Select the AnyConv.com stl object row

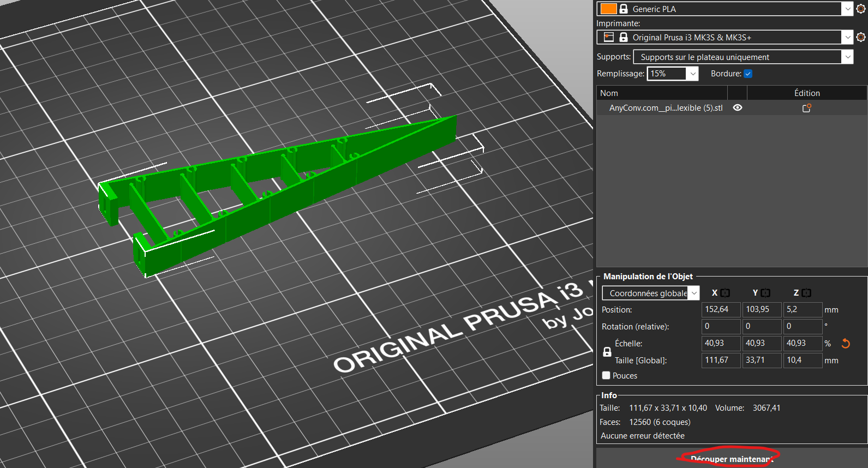[x=732, y=108]
